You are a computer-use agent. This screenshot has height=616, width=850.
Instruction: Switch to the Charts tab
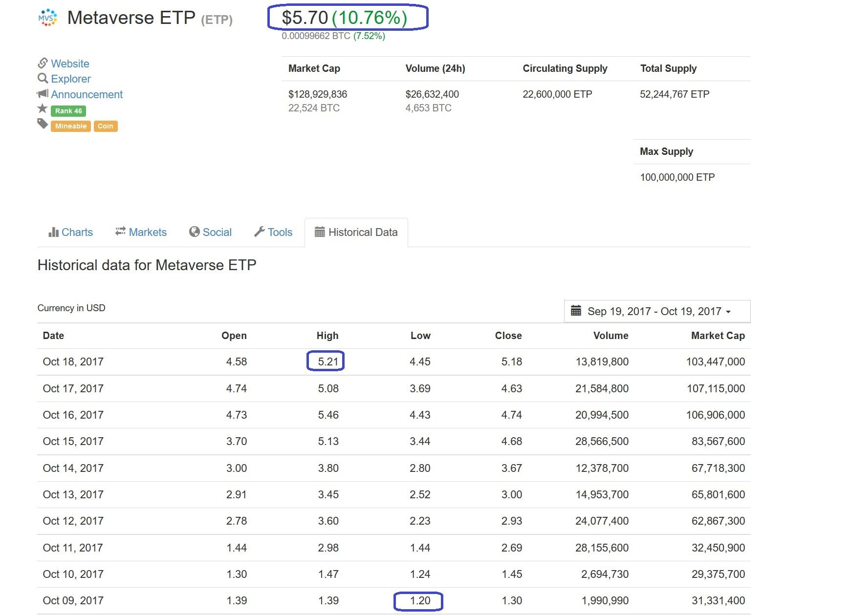(x=71, y=232)
